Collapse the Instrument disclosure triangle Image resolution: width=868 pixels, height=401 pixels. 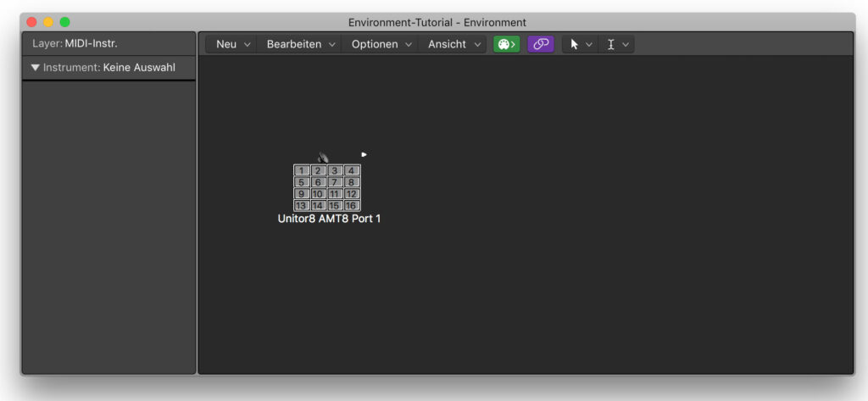(36, 68)
